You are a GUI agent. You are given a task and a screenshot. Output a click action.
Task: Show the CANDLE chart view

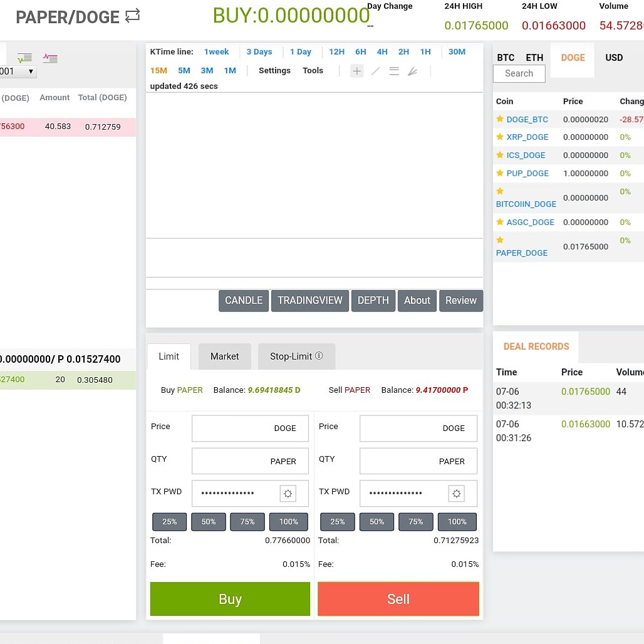244,301
